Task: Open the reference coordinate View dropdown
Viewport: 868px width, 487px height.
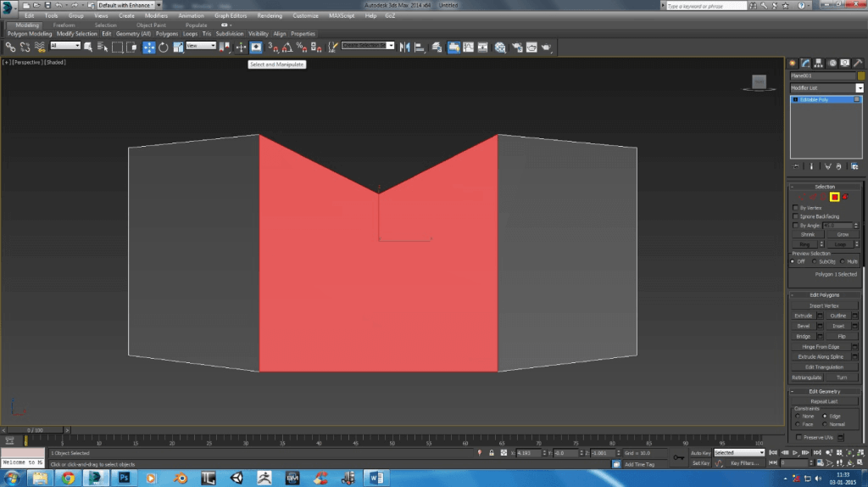Action: coord(200,46)
